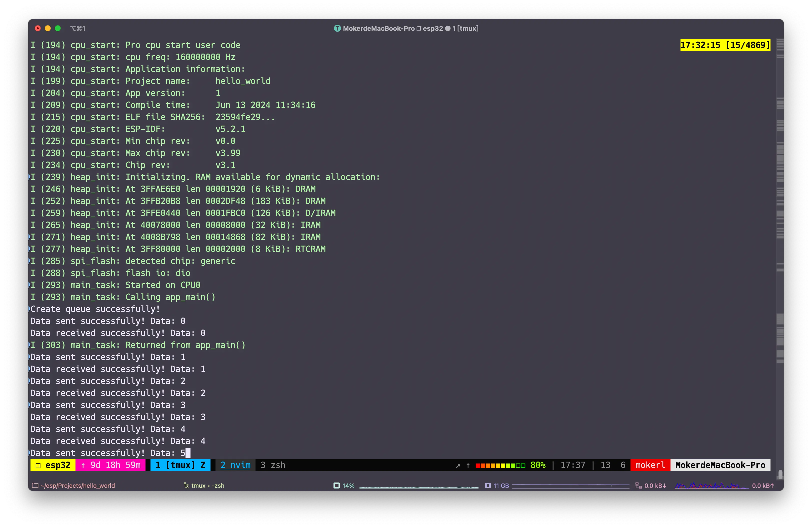Switch to tmux window 2 nvim
This screenshot has height=528, width=812.
tap(235, 465)
